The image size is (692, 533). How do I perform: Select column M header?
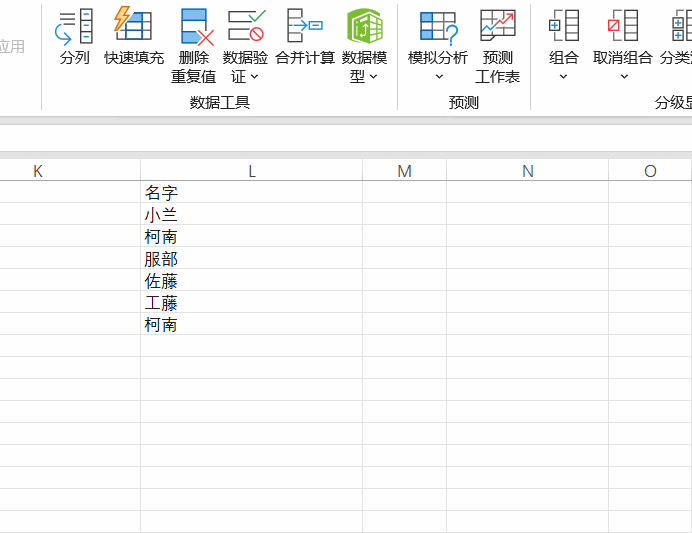pyautogui.click(x=404, y=171)
